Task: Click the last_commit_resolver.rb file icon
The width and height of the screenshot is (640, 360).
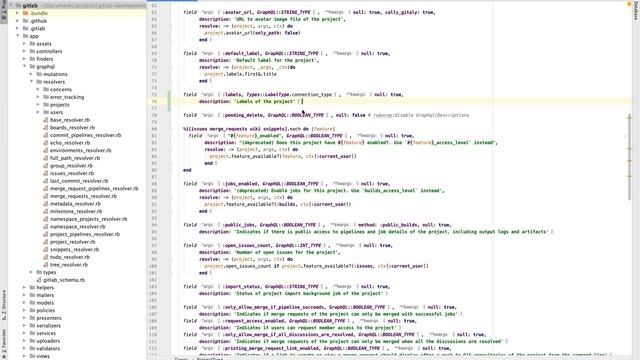Action: pyautogui.click(x=46, y=181)
